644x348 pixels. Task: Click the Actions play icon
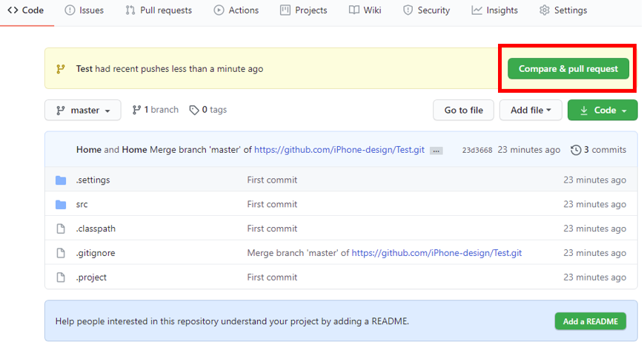(x=219, y=10)
